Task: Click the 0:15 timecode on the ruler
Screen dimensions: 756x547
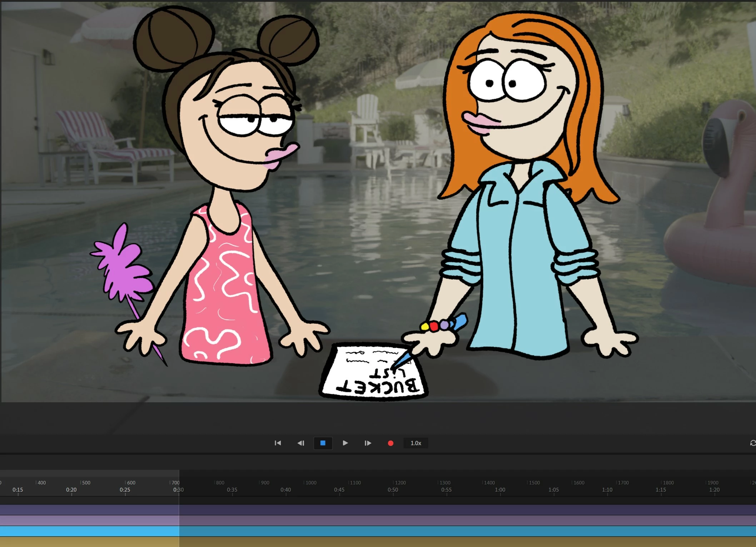Action: coord(18,490)
